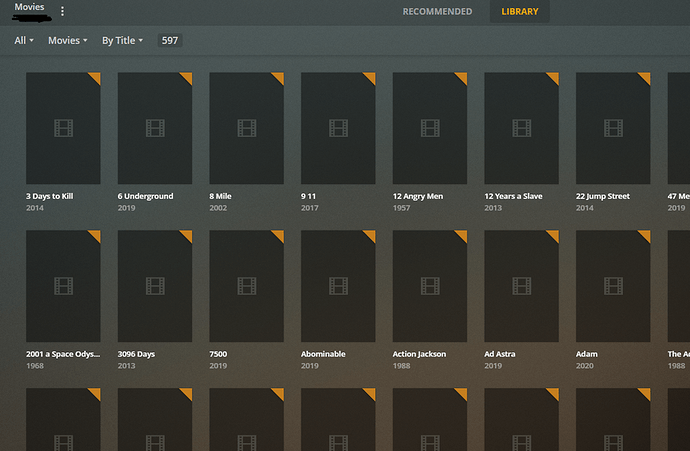Click the 2002 year under 8 Mile
Screen dimensions: 690x451
[218, 208]
